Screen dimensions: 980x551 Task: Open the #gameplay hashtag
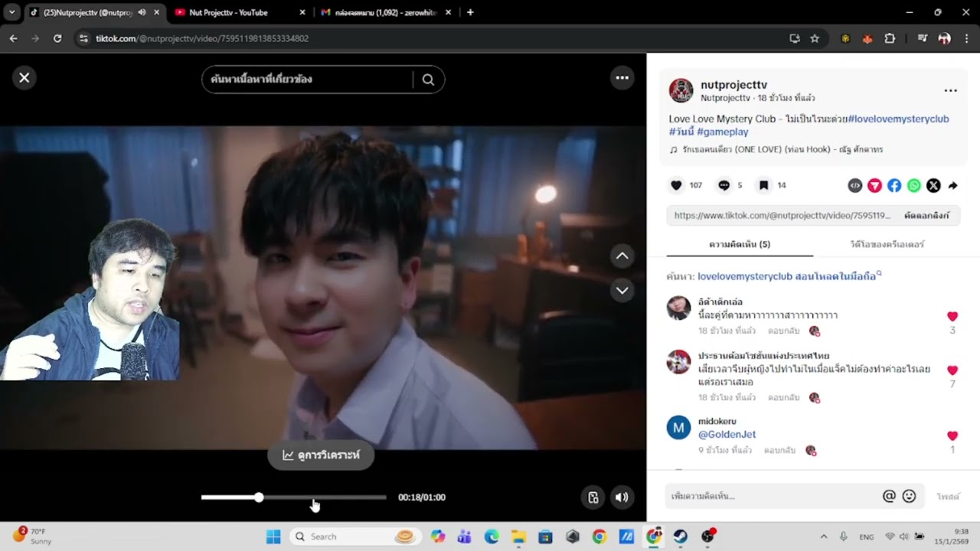click(x=723, y=132)
